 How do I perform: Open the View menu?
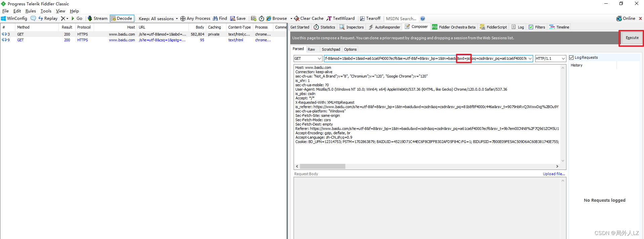[x=60, y=11]
